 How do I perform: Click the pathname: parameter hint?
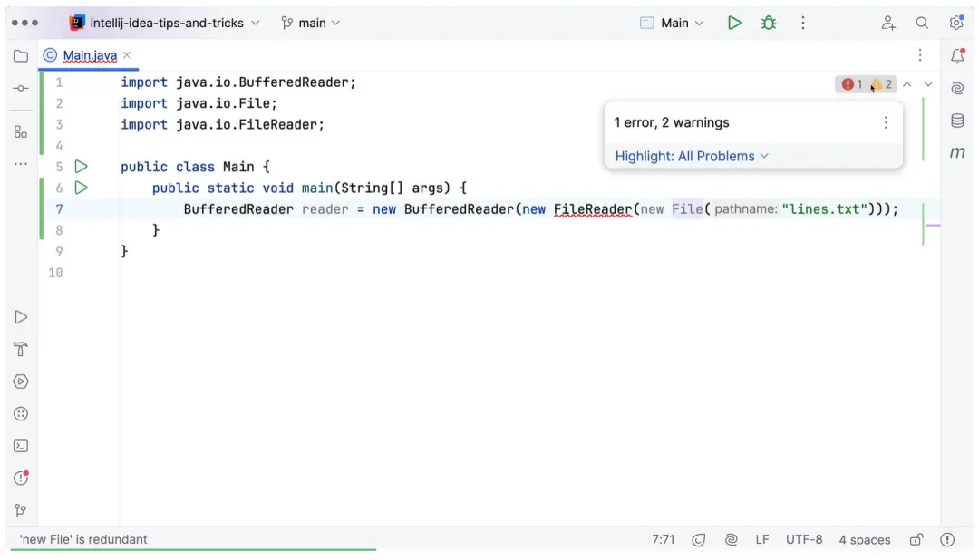point(745,209)
